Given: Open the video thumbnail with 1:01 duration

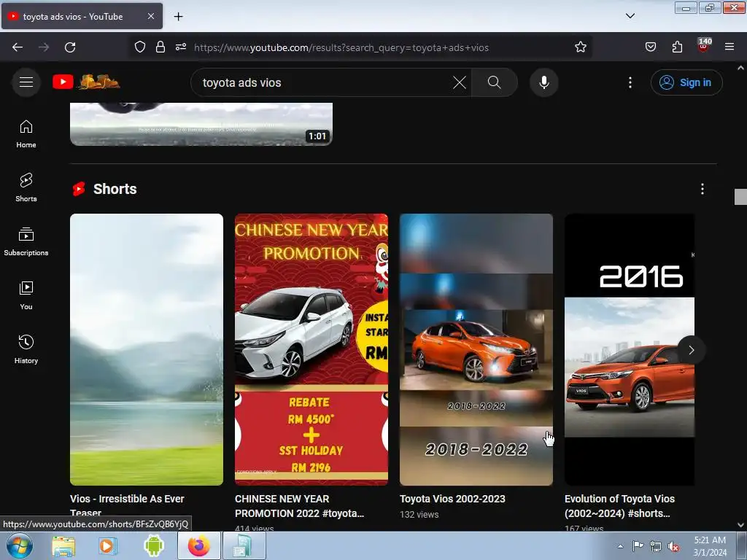Looking at the screenshot, I should [x=201, y=124].
